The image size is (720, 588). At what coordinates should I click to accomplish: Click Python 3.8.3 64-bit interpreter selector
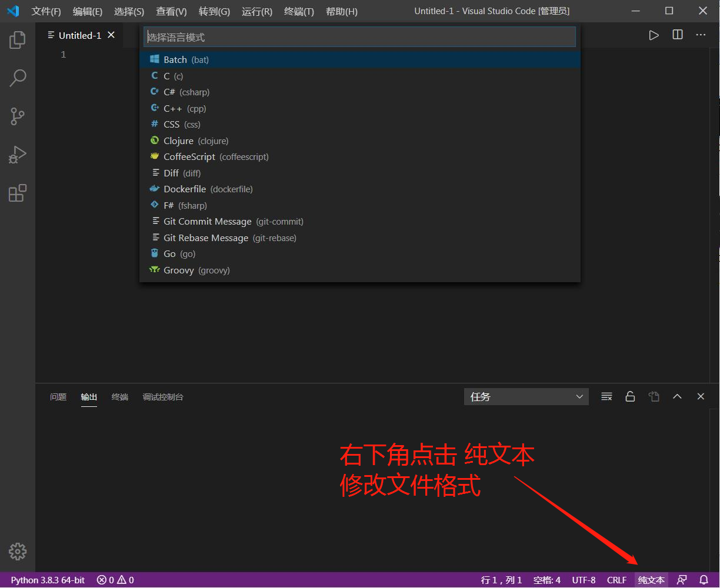(x=47, y=580)
